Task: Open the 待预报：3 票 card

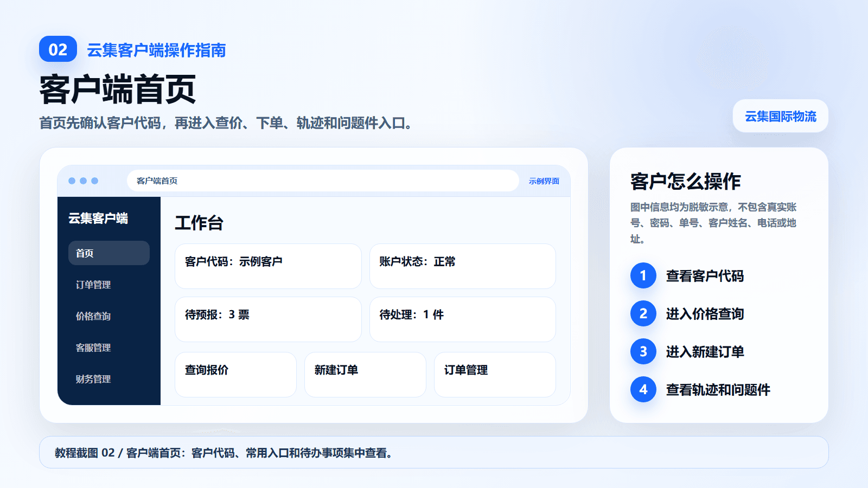Action: [x=268, y=319]
